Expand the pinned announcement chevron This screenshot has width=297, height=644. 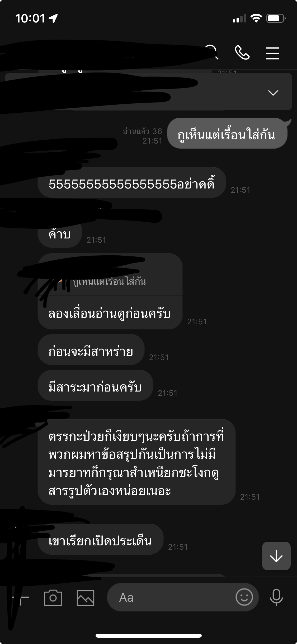[273, 93]
